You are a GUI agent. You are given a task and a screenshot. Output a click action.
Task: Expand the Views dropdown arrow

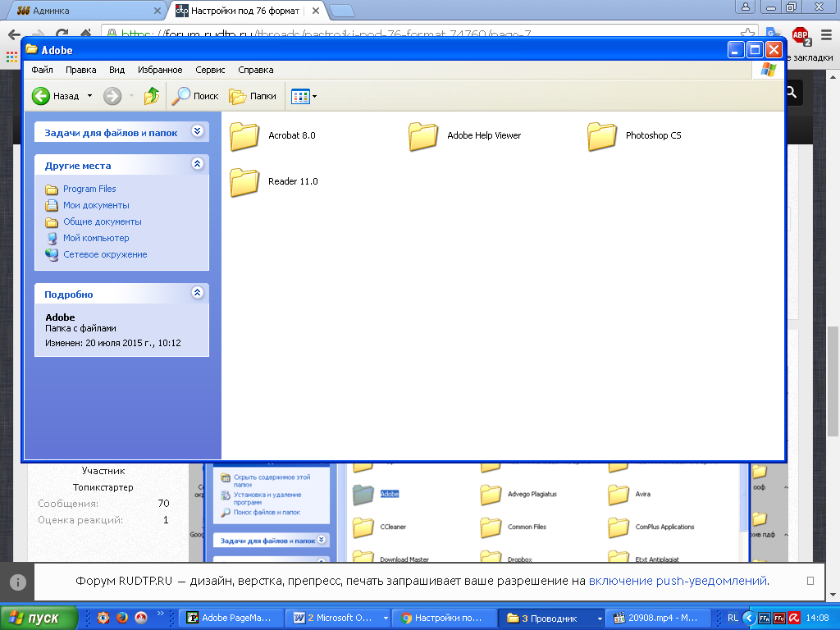pyautogui.click(x=314, y=97)
